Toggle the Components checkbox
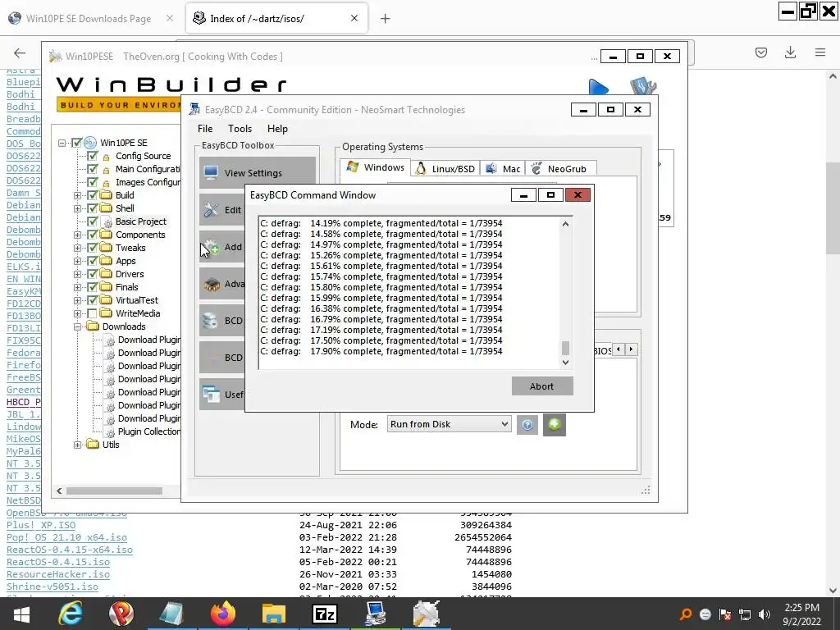Viewport: 840px width, 630px height. point(93,235)
